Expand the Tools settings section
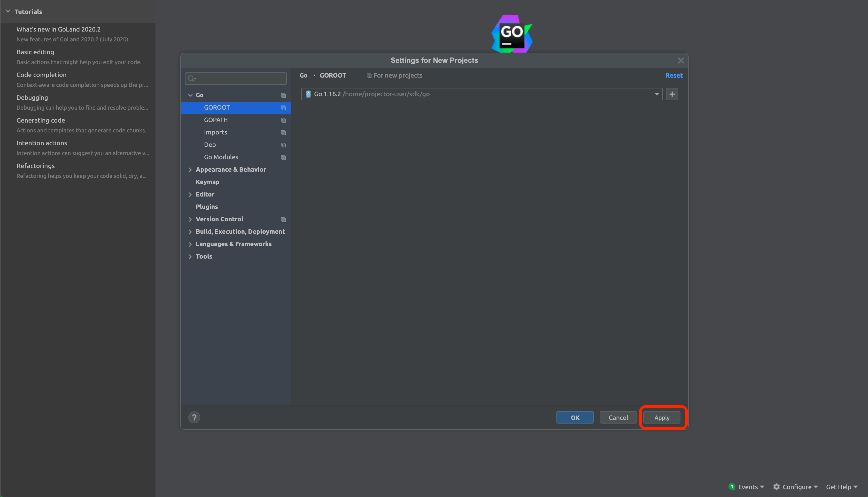868x497 pixels. coord(190,257)
